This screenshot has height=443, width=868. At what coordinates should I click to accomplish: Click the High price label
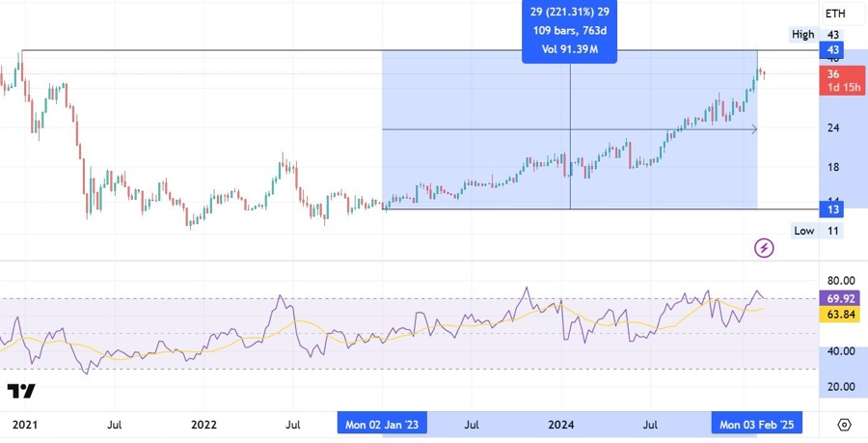point(802,35)
